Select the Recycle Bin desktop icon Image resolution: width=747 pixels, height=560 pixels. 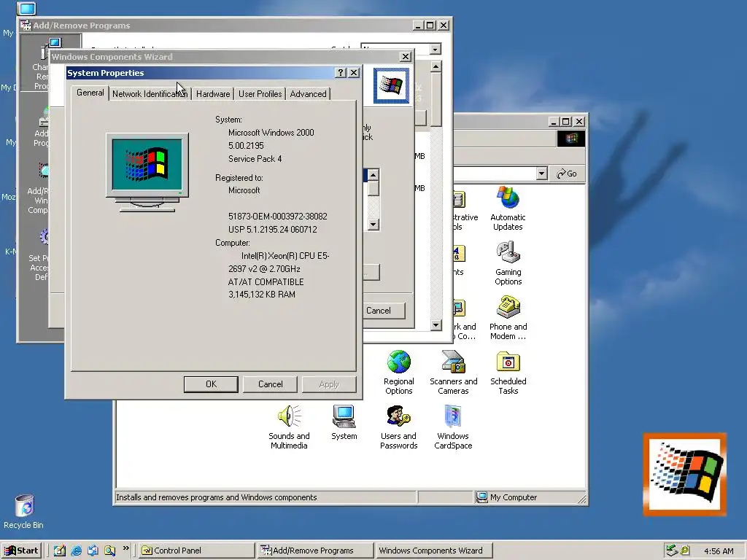tap(24, 512)
